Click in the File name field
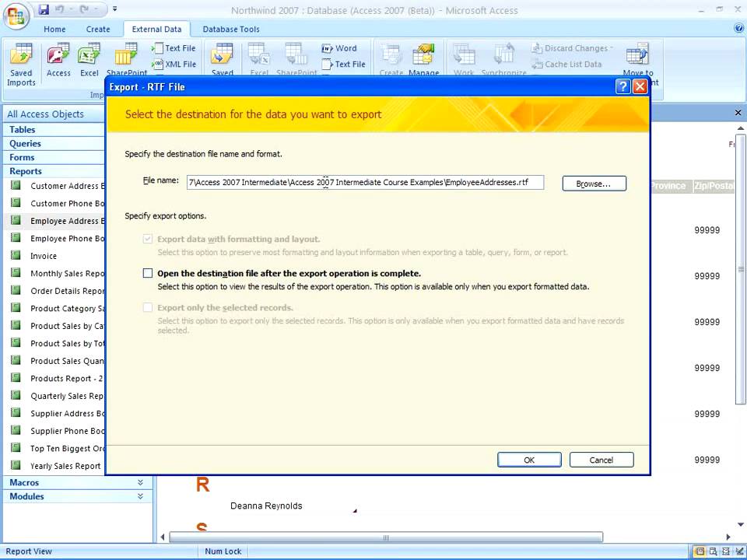The height and width of the screenshot is (560, 747). click(365, 182)
